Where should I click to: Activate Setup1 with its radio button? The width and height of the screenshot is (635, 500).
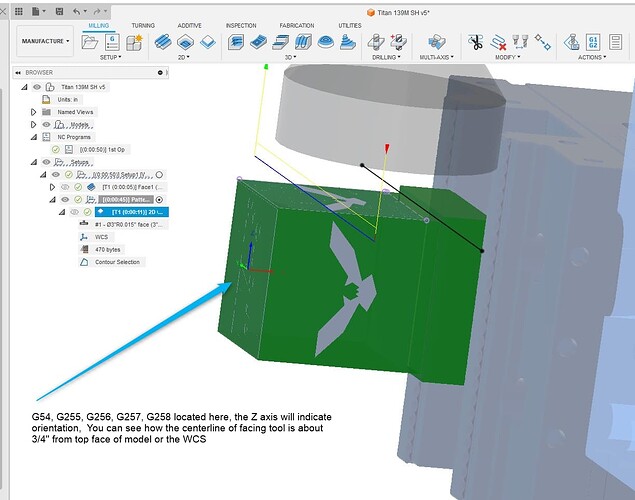click(x=160, y=174)
